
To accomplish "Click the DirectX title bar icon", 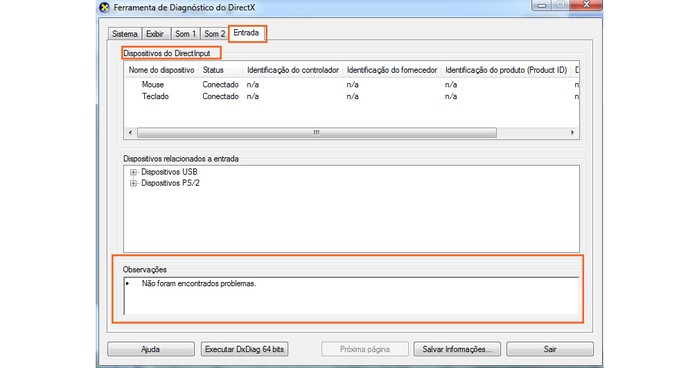I will pyautogui.click(x=105, y=7).
